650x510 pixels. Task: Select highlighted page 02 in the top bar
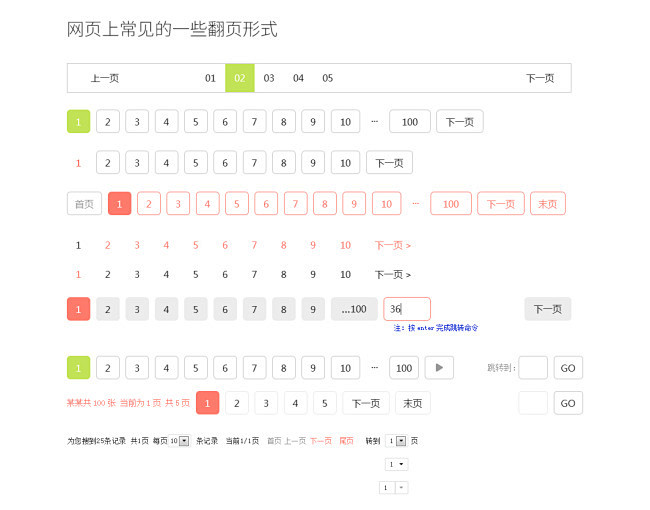tap(240, 78)
